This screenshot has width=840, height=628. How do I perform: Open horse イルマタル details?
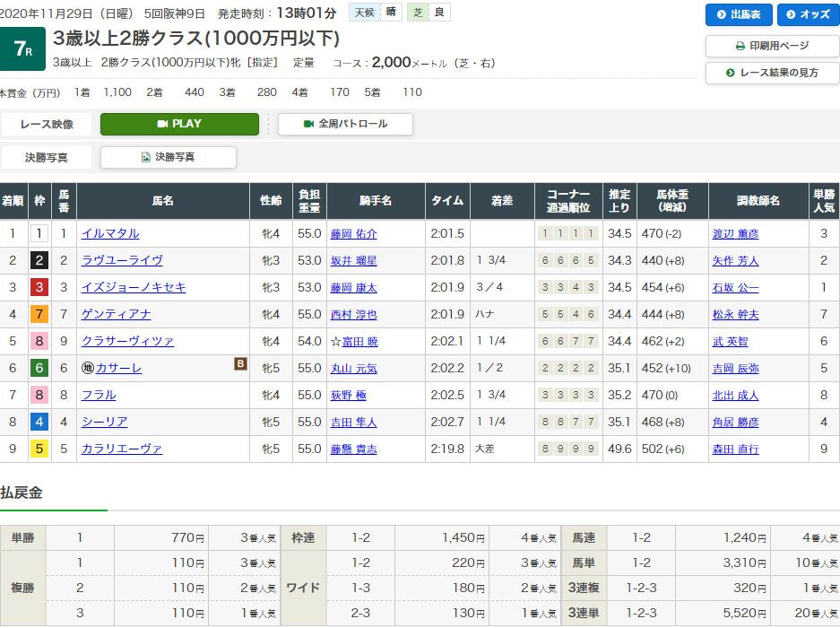(110, 233)
